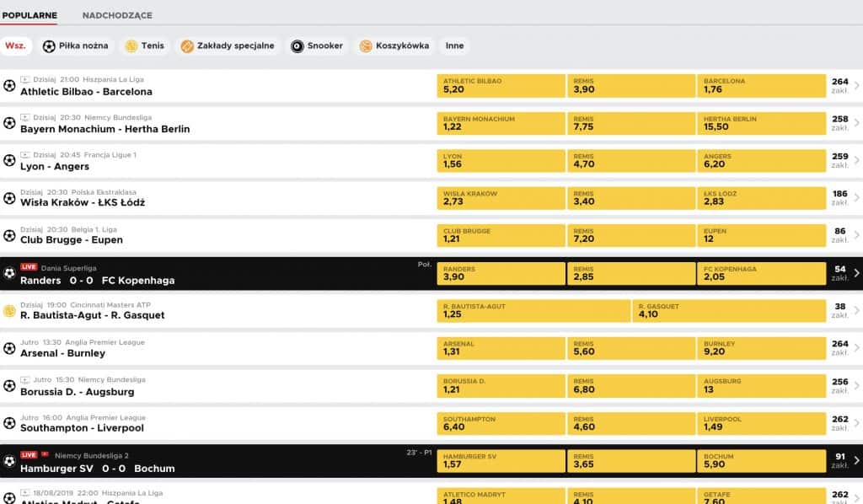863x504 pixels.
Task: Filter events by Snooker
Action: coord(317,46)
